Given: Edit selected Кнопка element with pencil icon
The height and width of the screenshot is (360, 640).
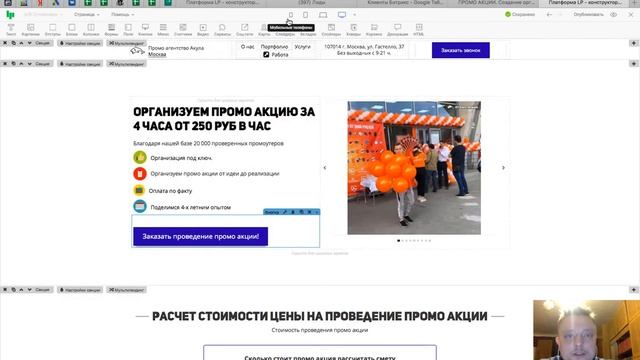Looking at the screenshot, I should (285, 212).
